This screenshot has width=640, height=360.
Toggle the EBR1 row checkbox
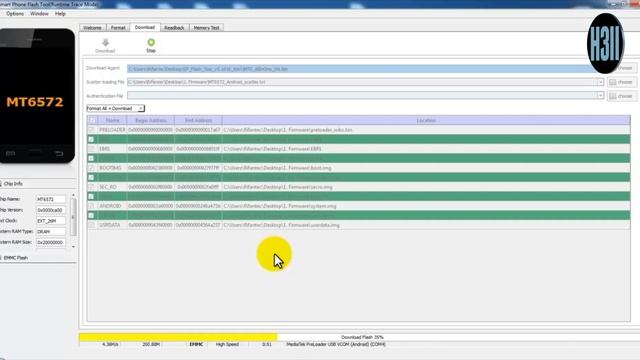91,149
